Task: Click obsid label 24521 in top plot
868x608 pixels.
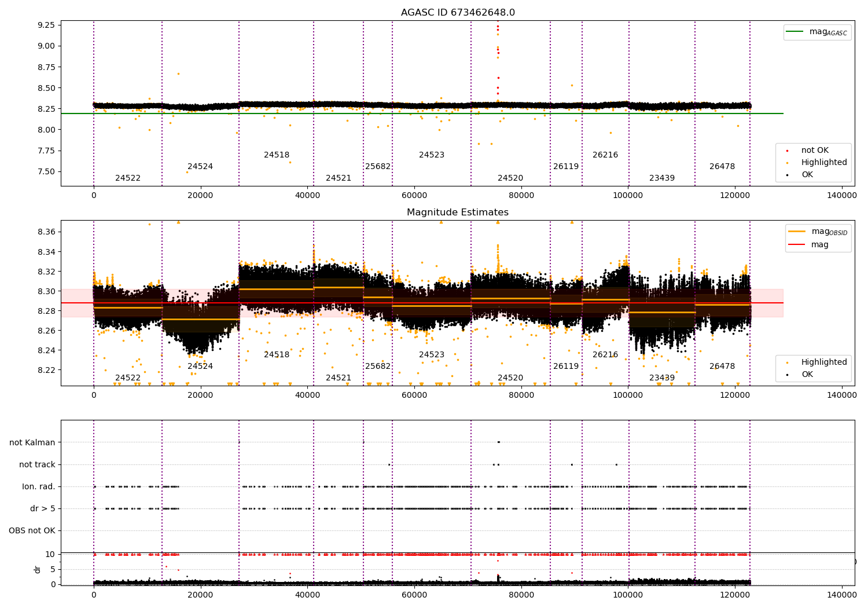Action: pyautogui.click(x=339, y=178)
